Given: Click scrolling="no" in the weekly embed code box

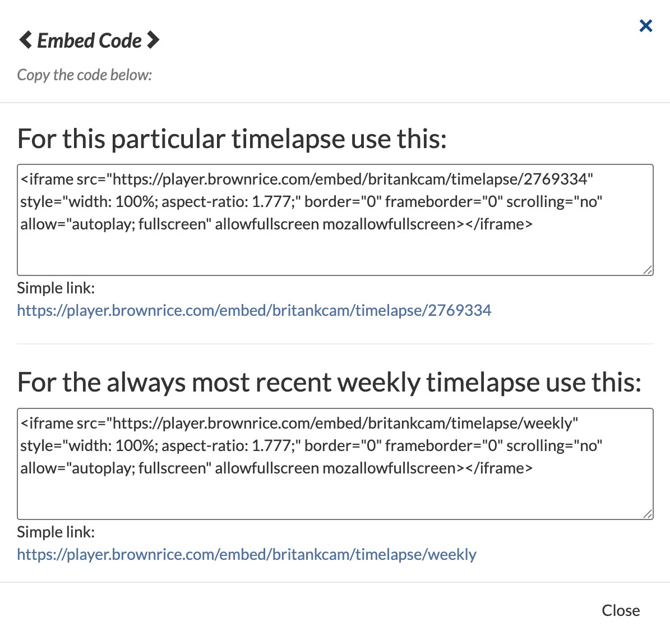Looking at the screenshot, I should [x=554, y=446].
